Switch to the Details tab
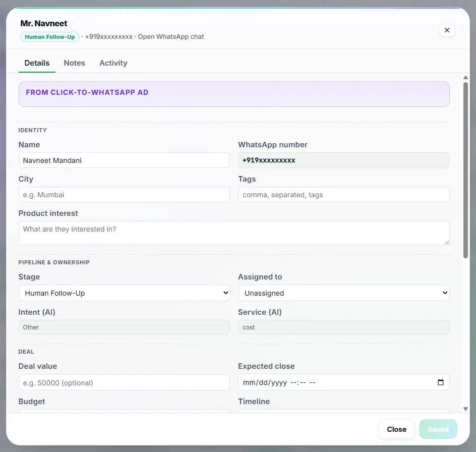The height and width of the screenshot is (452, 476). pyautogui.click(x=37, y=63)
